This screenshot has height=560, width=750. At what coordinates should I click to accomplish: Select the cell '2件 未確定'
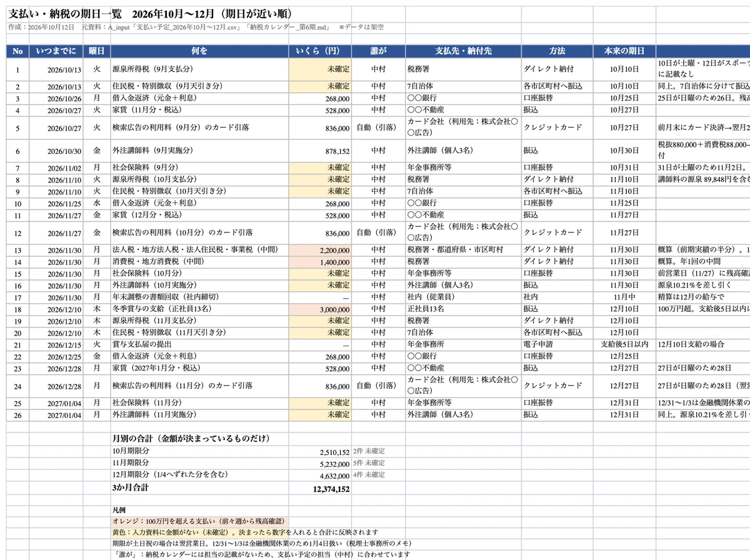[x=378, y=451]
